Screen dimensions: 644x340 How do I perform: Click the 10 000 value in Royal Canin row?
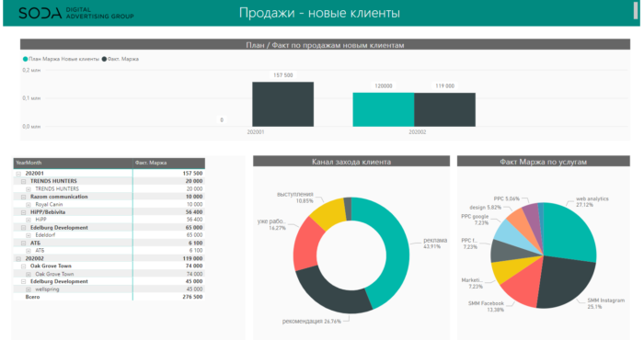[195, 205]
